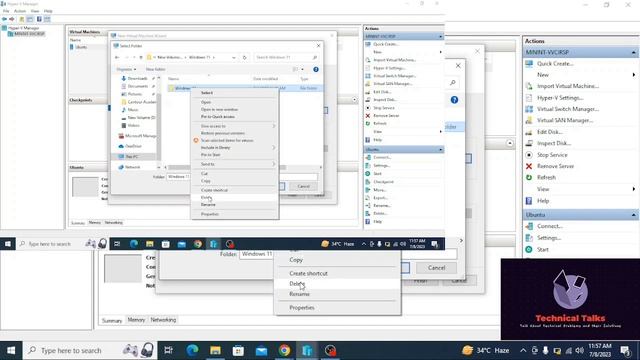Switch to Networking tab in enlarged details pane
The width and height of the screenshot is (640, 360).
pos(163,320)
